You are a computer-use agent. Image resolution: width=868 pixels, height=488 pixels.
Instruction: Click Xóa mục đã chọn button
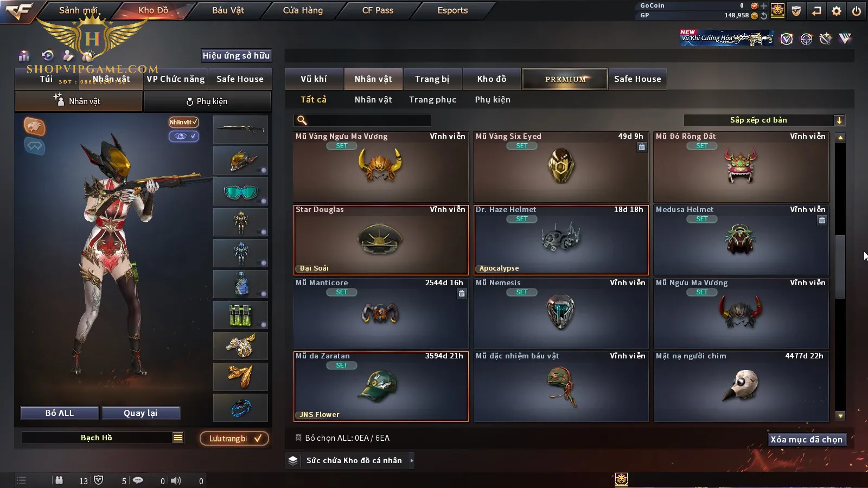coord(806,439)
